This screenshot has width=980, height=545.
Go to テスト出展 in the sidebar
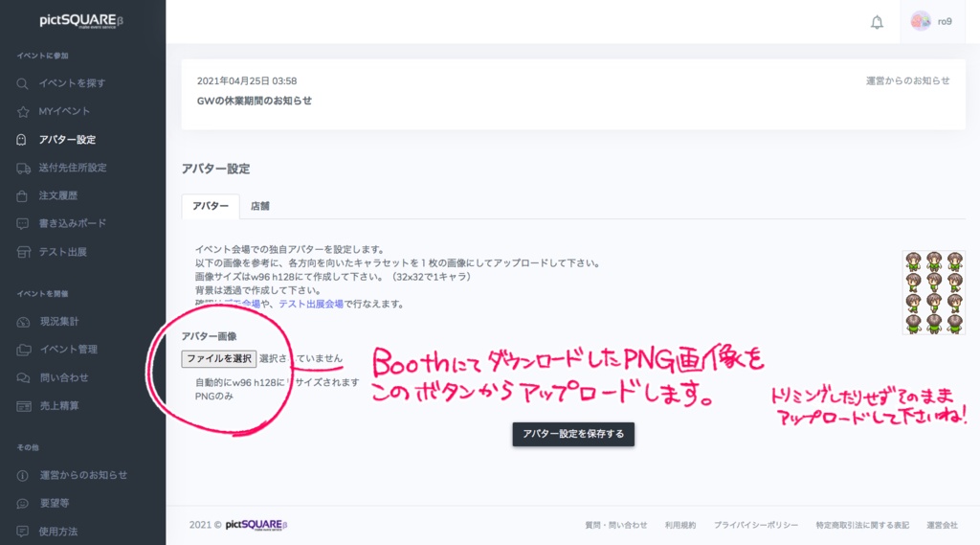pyautogui.click(x=62, y=252)
